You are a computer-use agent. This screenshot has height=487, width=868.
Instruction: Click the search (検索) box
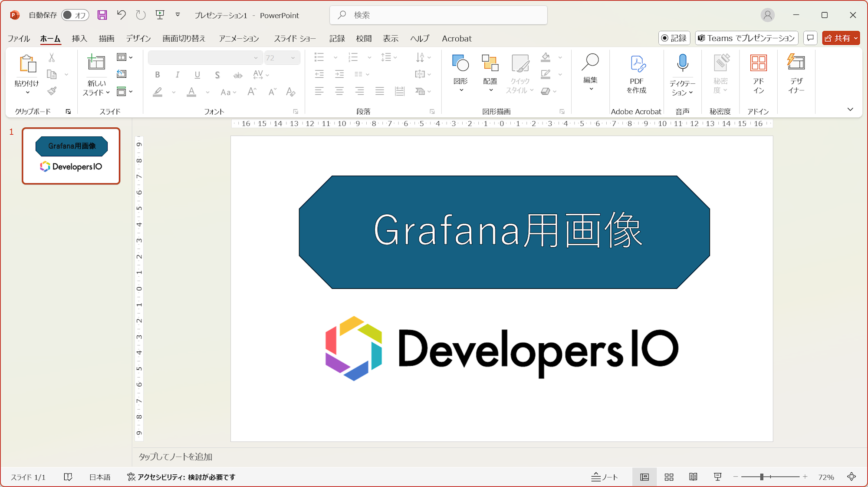point(438,15)
